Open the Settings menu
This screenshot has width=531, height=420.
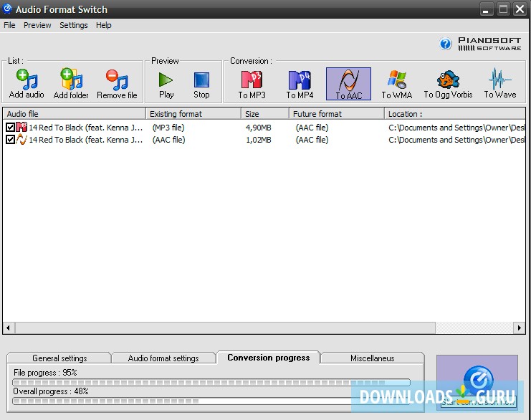tap(74, 25)
